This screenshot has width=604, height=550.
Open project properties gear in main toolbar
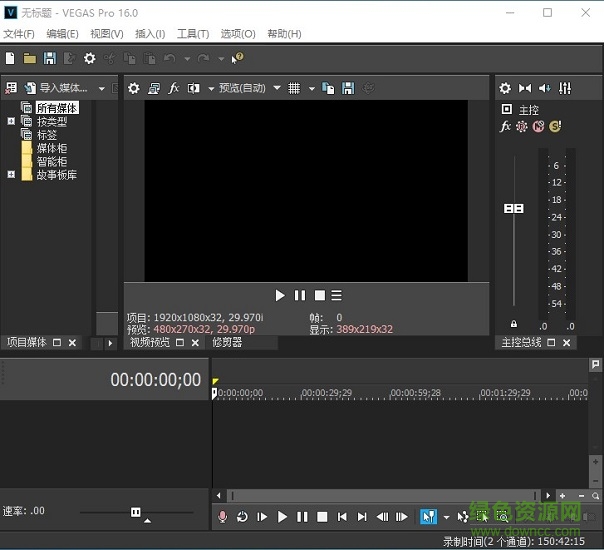90,59
